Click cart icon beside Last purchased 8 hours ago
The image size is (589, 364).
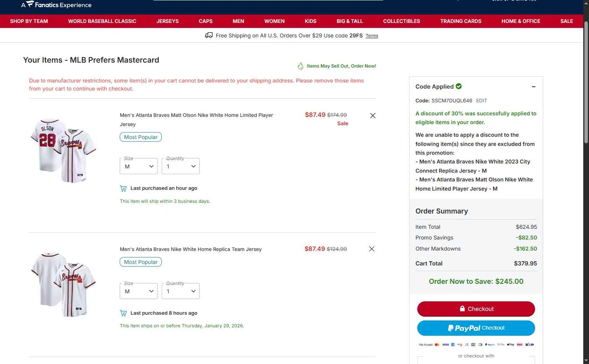coord(123,313)
